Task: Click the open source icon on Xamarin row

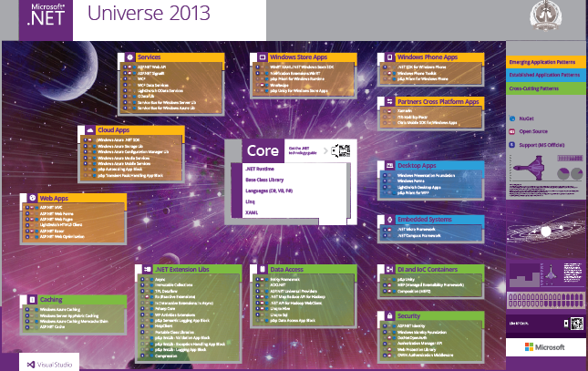Action: [389, 111]
